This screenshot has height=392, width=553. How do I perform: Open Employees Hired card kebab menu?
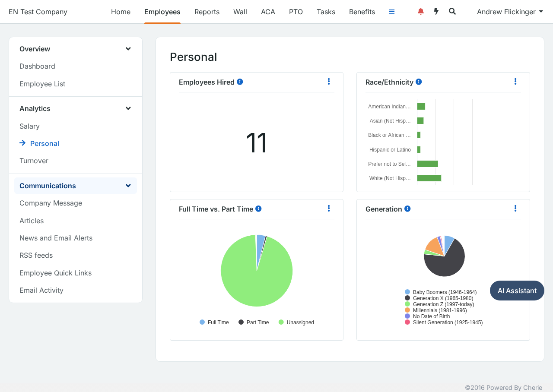329,81
